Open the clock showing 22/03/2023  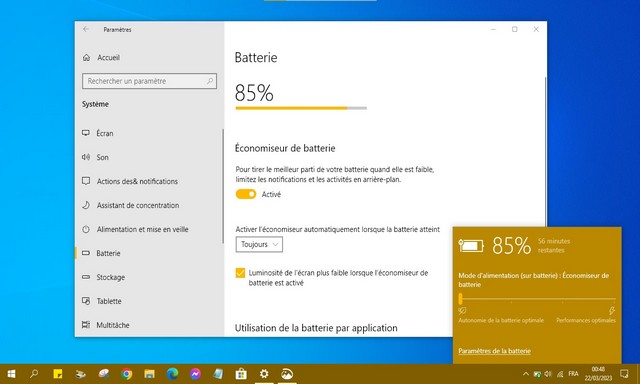[598, 374]
